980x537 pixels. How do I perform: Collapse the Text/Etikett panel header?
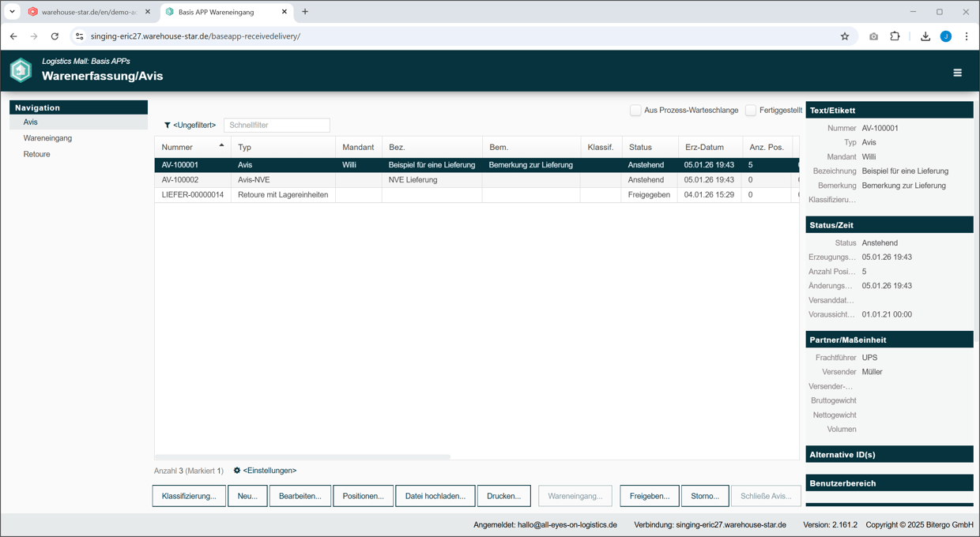pyautogui.click(x=889, y=111)
